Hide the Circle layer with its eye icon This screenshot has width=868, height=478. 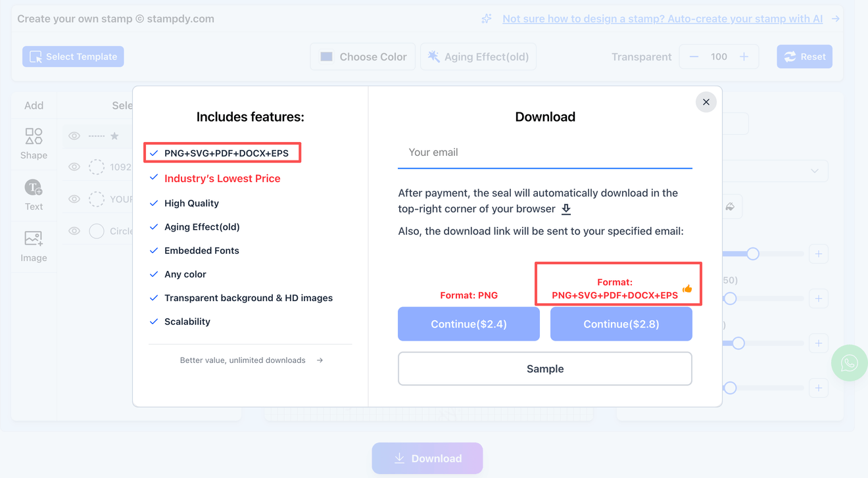[74, 231]
